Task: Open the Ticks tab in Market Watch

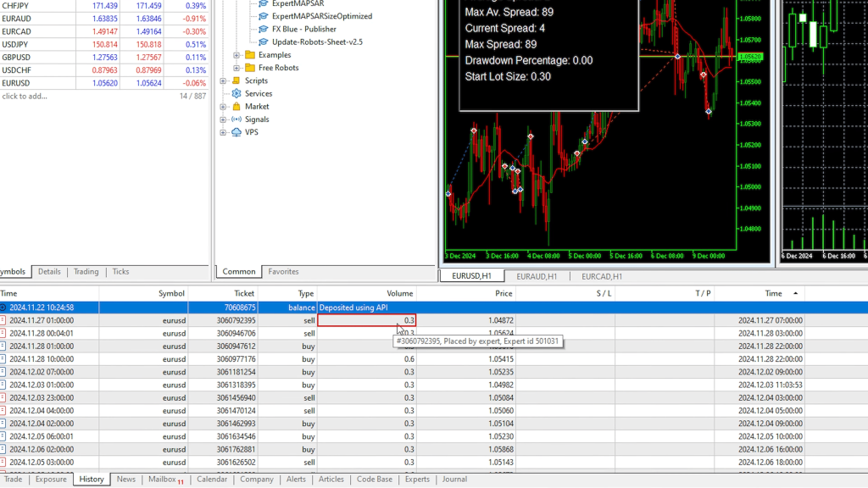Action: [x=120, y=272]
